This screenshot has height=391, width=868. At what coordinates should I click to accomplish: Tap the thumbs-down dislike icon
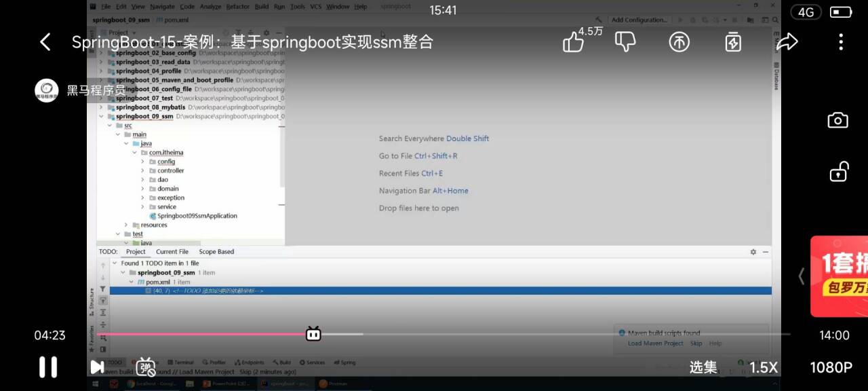pyautogui.click(x=625, y=42)
